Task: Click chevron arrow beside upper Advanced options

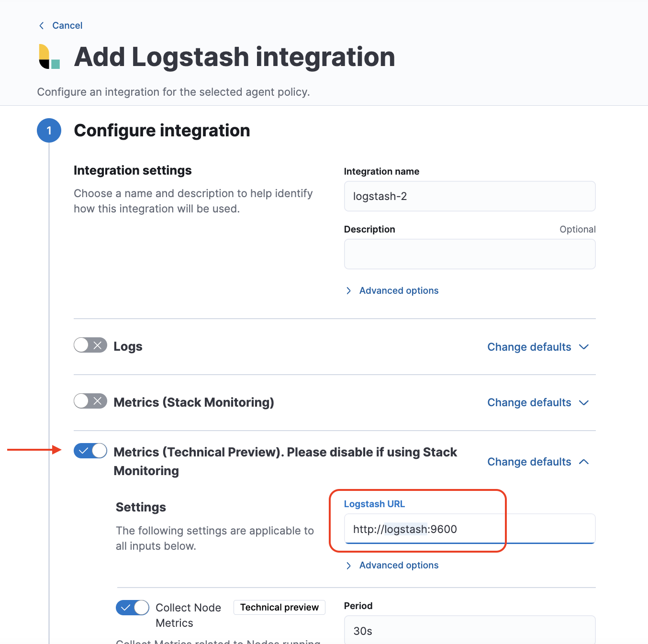Action: click(349, 291)
